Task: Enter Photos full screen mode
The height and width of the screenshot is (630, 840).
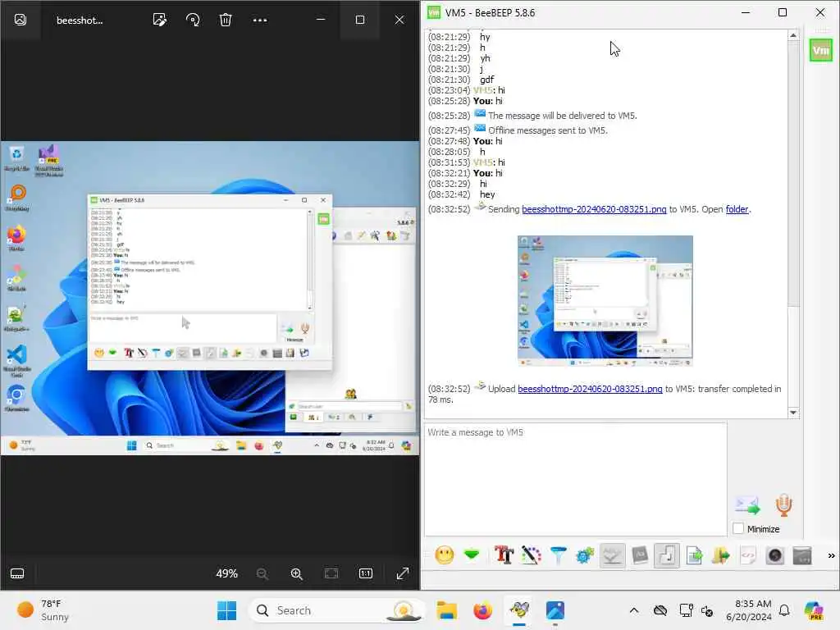Action: click(x=402, y=573)
